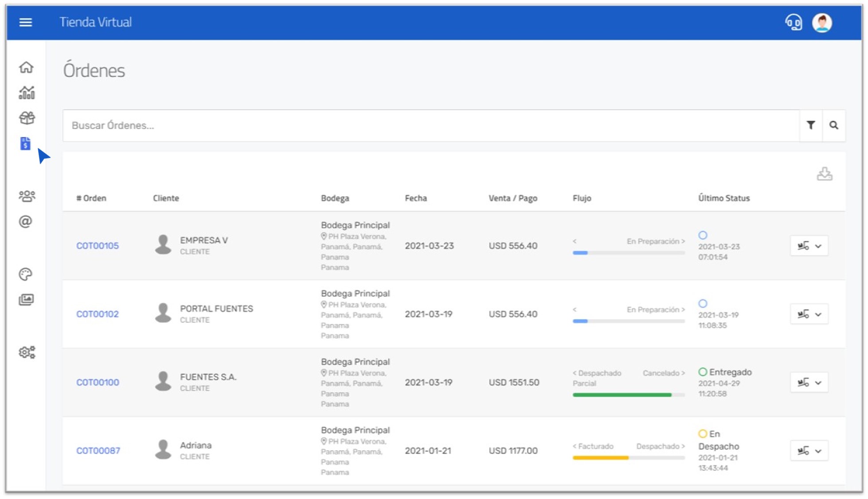Download orders export icon
Screen dimensions: 868x499
[825, 174]
